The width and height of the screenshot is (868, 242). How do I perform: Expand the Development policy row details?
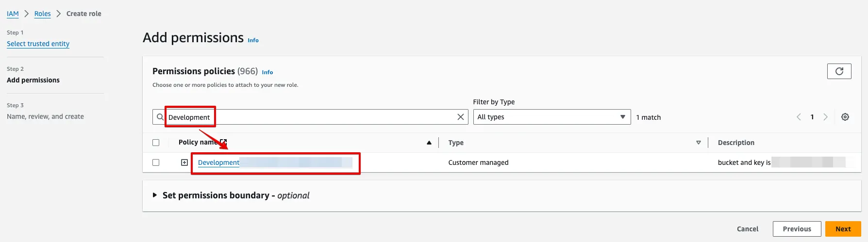coord(184,162)
